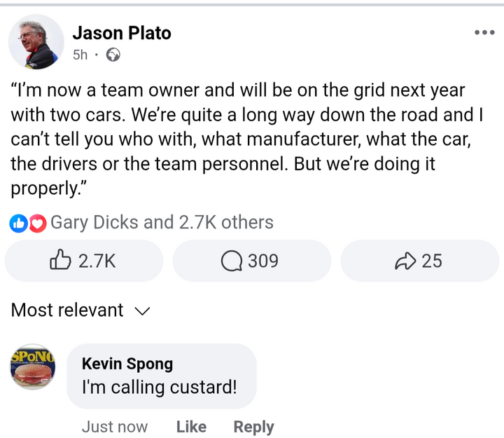Expand the Most relevant sort dropdown
This screenshot has width=504, height=438.
click(x=67, y=310)
